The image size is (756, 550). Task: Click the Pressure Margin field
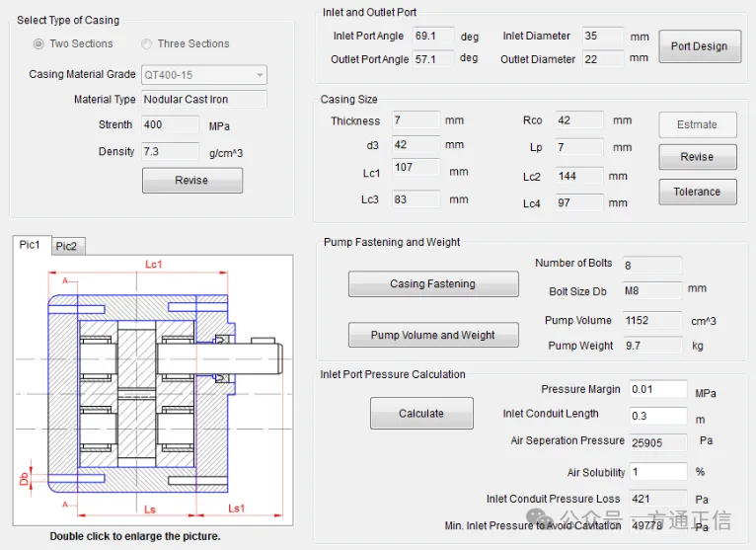pos(658,389)
